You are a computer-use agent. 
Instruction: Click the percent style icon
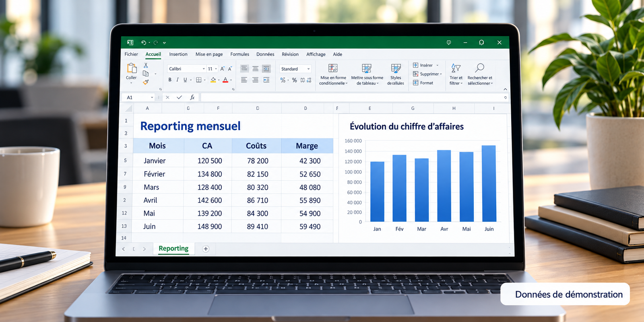click(x=295, y=80)
